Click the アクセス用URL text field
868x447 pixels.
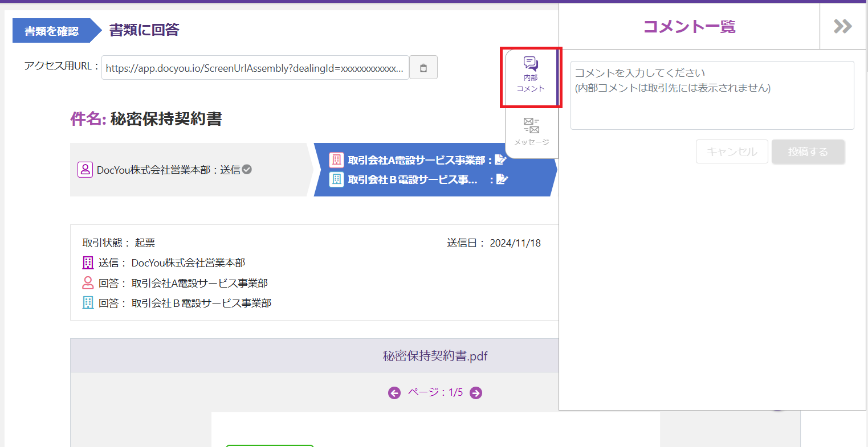point(255,68)
